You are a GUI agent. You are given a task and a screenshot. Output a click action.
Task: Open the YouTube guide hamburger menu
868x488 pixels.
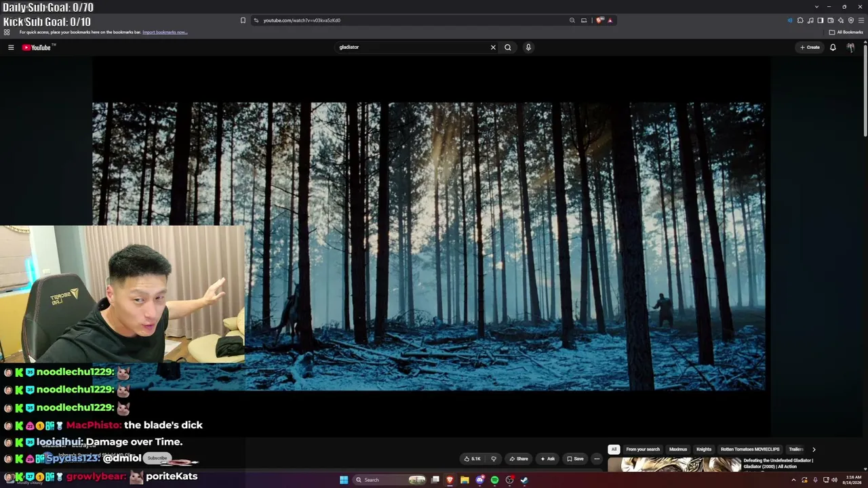click(x=11, y=47)
